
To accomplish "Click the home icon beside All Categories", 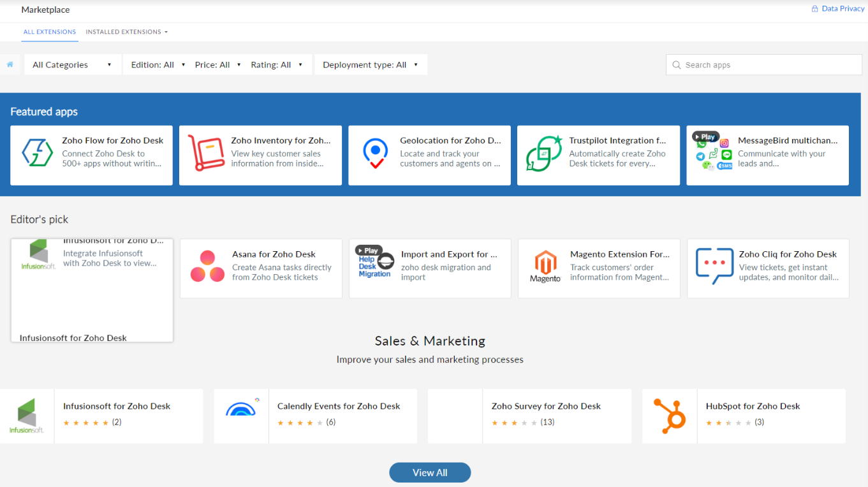I will coord(10,64).
